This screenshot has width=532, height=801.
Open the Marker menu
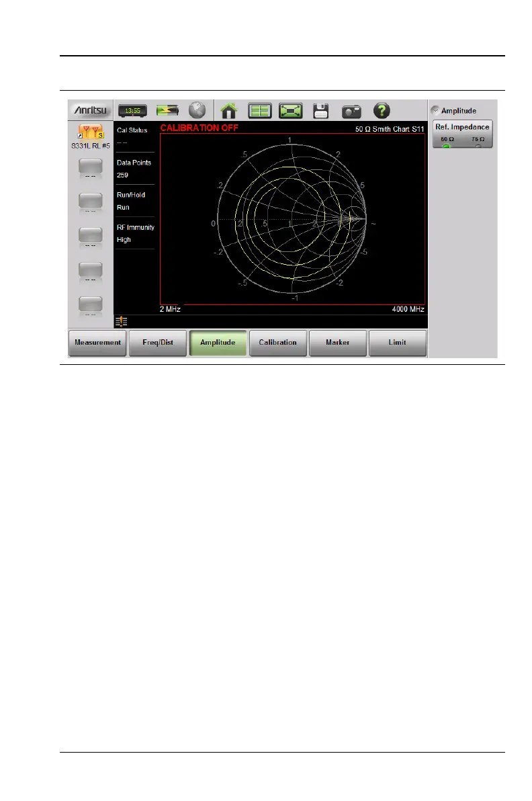337,342
